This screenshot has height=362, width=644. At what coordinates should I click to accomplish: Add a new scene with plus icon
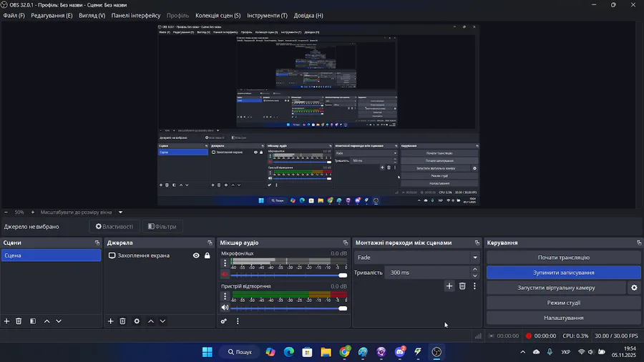click(6, 321)
